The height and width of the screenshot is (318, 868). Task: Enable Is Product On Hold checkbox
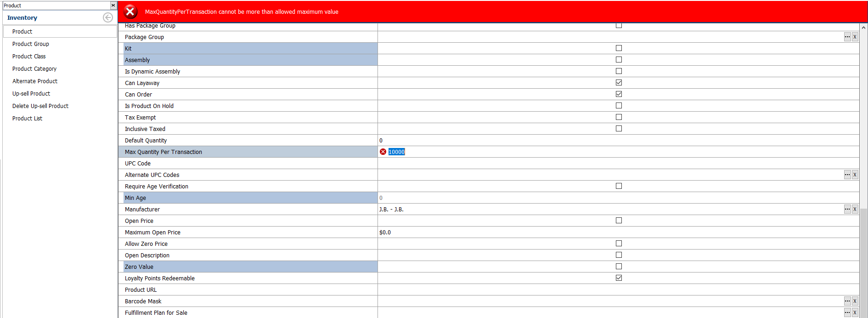click(x=619, y=106)
